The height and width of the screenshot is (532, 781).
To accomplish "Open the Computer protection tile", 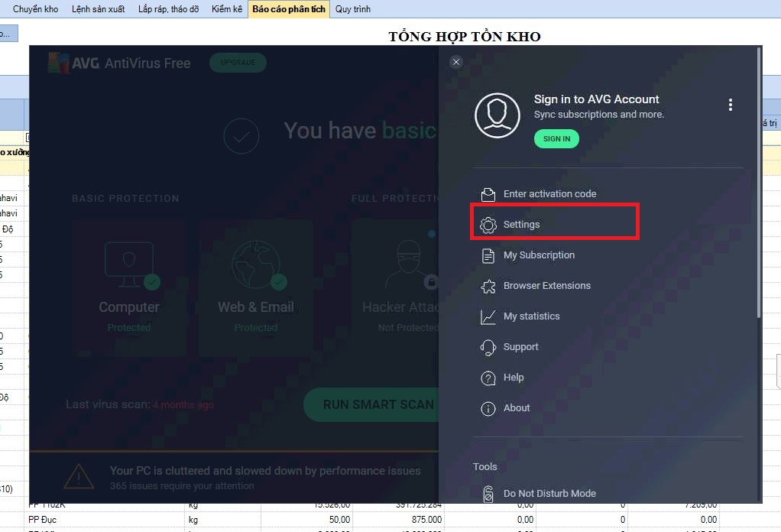I will tap(129, 288).
